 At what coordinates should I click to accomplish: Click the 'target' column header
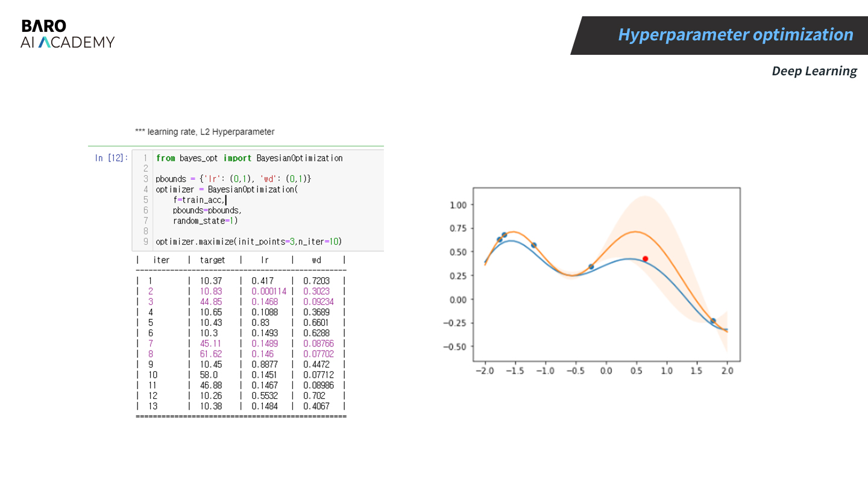pos(212,260)
